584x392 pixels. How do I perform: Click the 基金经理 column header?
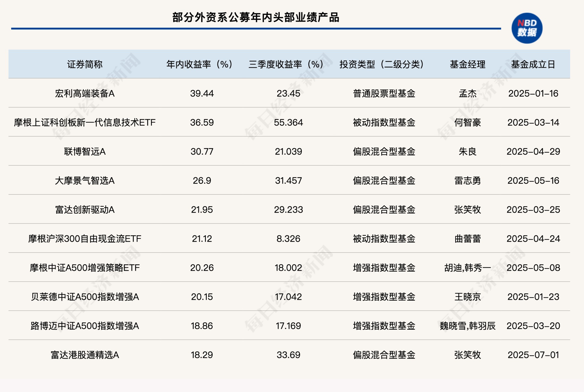[x=467, y=64]
